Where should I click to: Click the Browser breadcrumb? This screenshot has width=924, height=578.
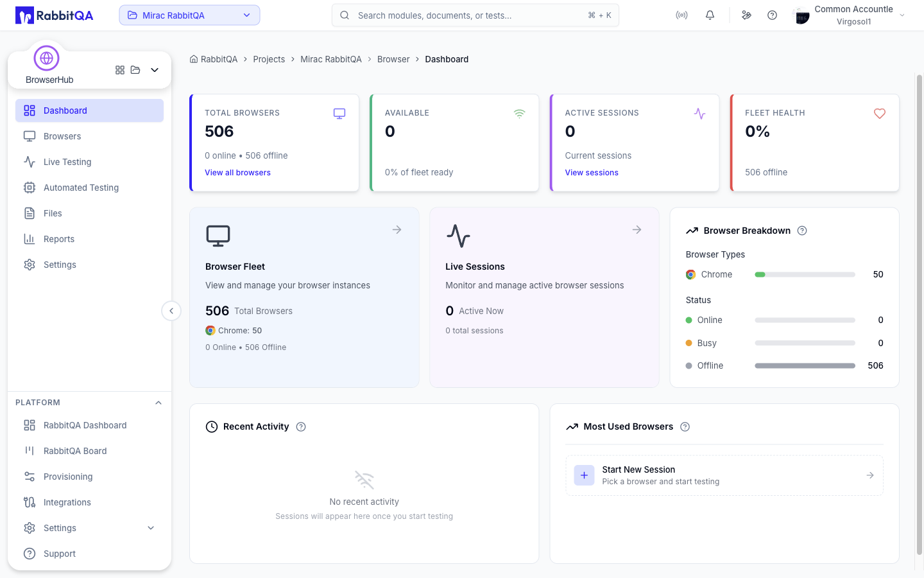393,59
